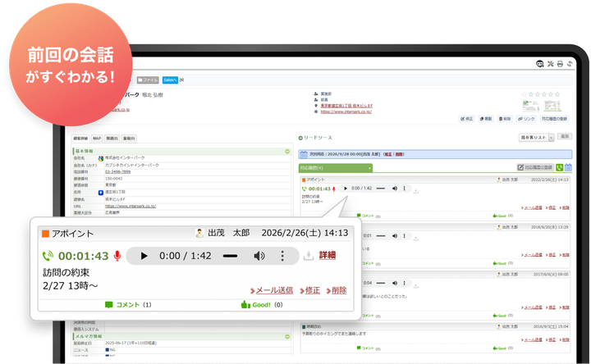
Task: Open the 詳細 link in the callout
Action: 328,255
